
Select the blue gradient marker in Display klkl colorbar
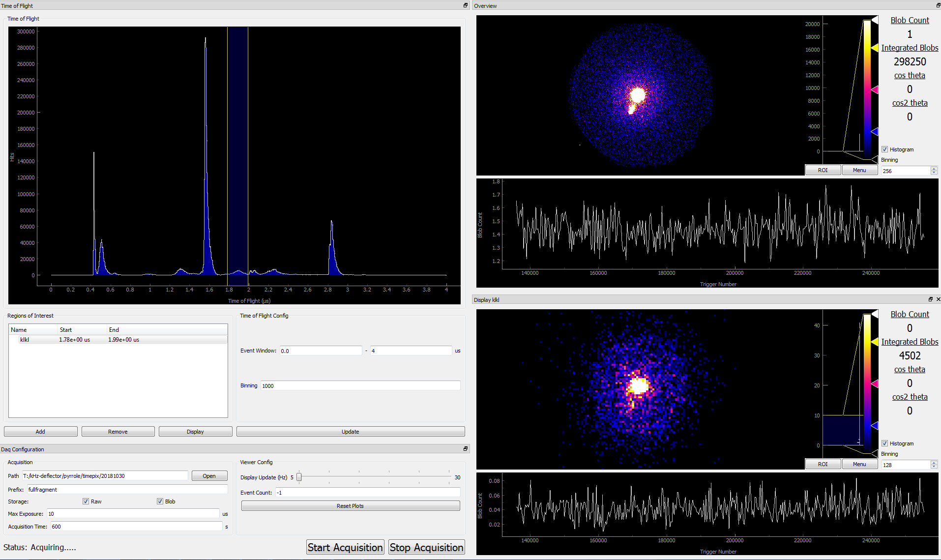[875, 425]
